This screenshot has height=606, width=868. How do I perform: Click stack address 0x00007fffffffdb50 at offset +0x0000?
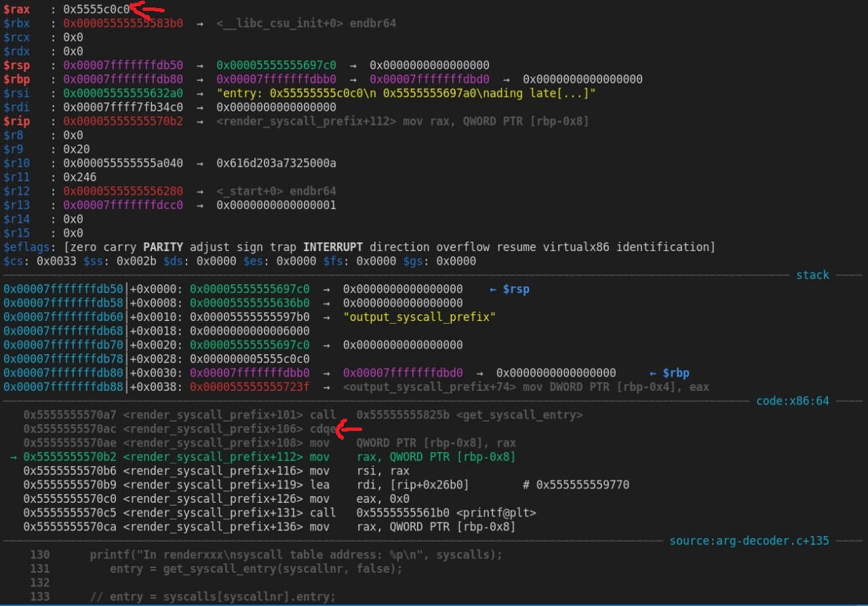(64, 289)
